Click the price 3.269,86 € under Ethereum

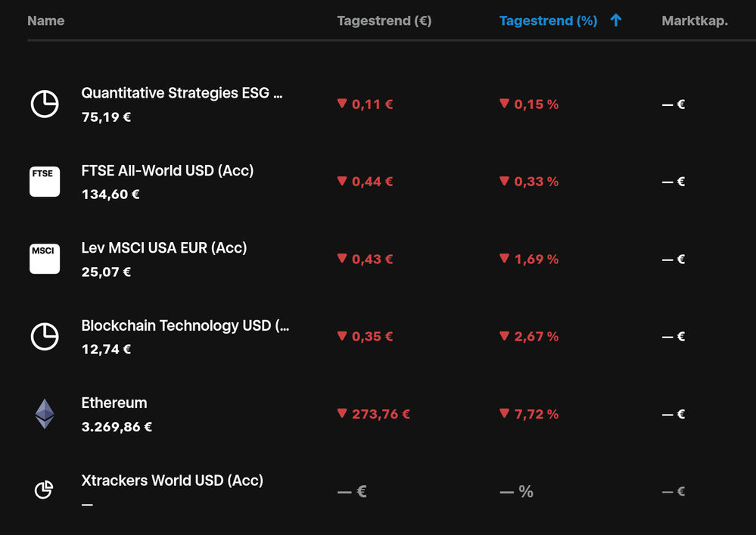[117, 426]
